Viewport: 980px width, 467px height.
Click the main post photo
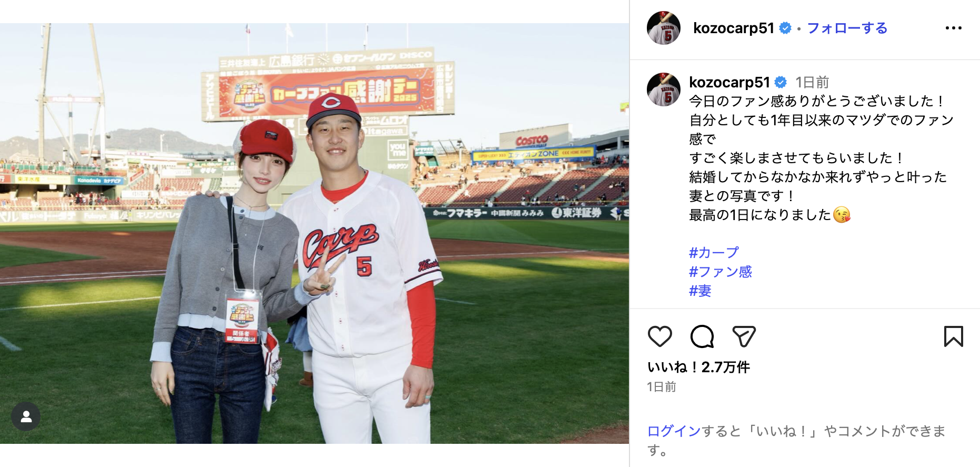click(314, 233)
